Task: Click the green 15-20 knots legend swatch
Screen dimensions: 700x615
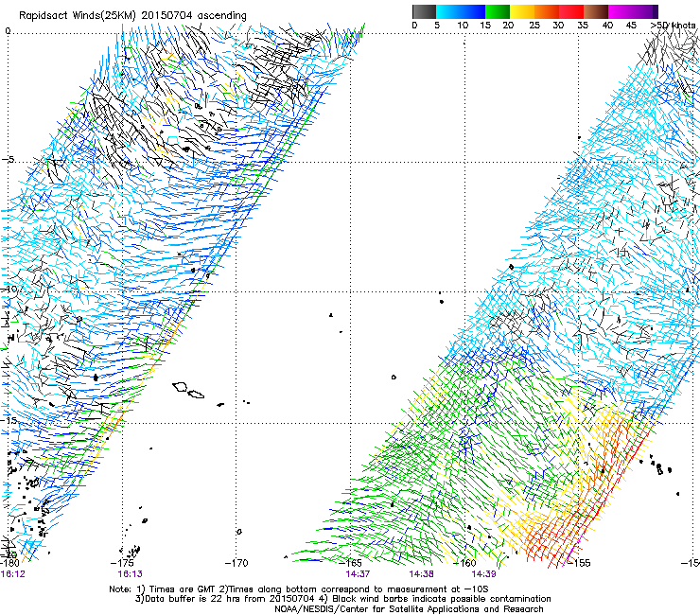Action: point(498,11)
